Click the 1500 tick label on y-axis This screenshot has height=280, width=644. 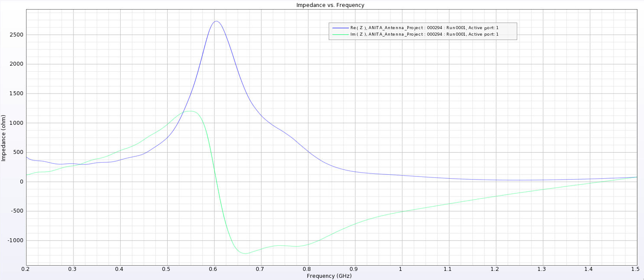click(x=17, y=93)
